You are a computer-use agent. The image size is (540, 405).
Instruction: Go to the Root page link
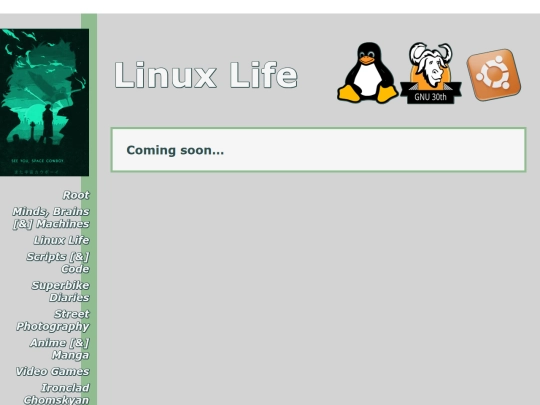(76, 195)
